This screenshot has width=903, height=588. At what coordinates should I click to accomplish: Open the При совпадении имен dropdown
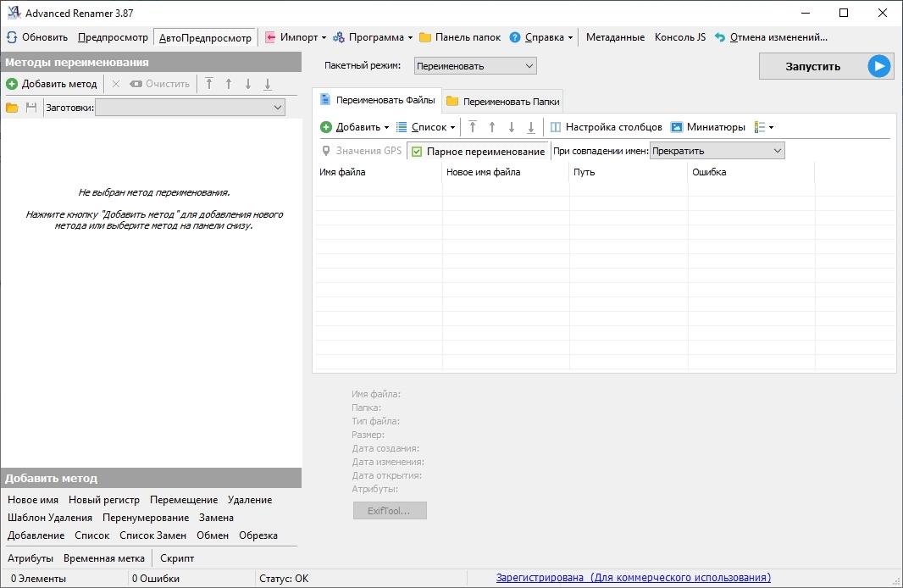point(717,151)
